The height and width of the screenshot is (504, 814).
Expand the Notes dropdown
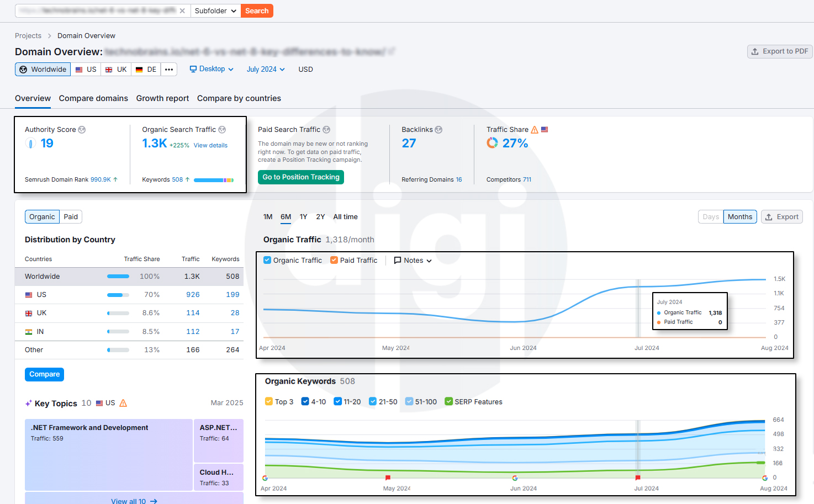pos(413,261)
